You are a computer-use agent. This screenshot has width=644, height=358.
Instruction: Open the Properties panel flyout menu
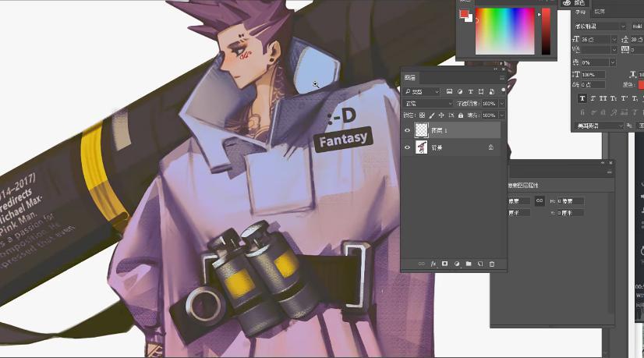coord(610,172)
